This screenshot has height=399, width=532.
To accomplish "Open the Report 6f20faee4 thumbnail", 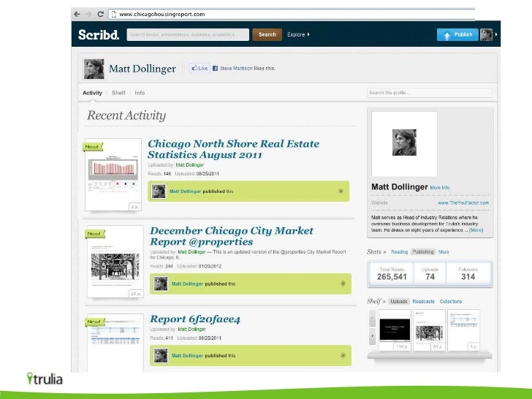I will [115, 343].
